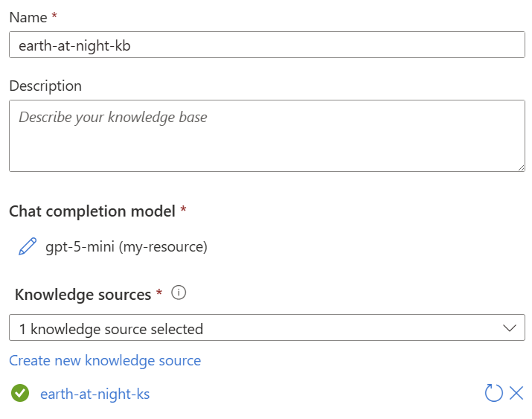532x419 pixels.
Task: Click the asterisk beside Knowledge sources
Action: tap(158, 292)
